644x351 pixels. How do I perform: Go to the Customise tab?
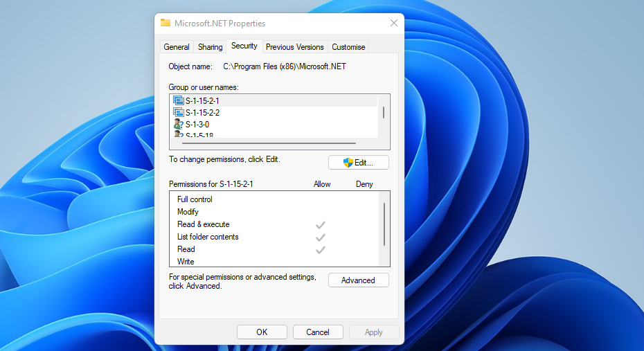click(x=348, y=47)
